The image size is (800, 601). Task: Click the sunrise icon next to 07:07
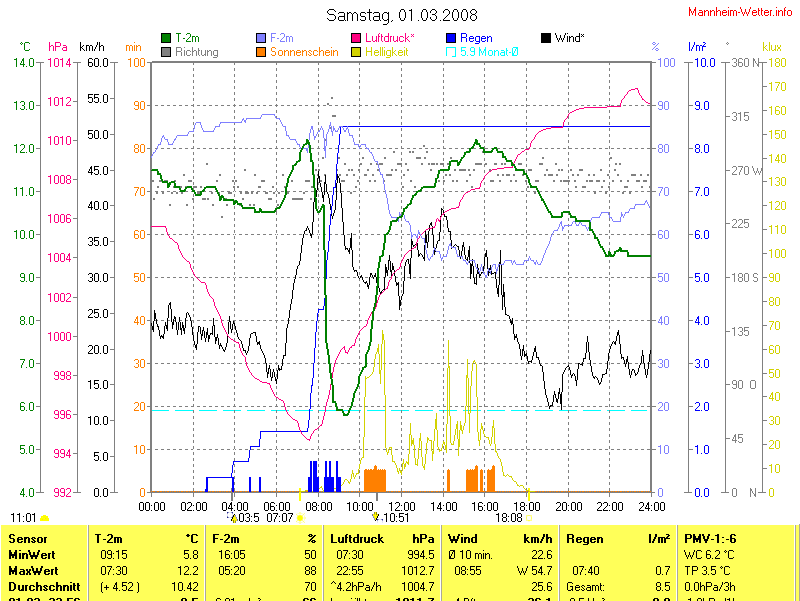pyautogui.click(x=300, y=518)
